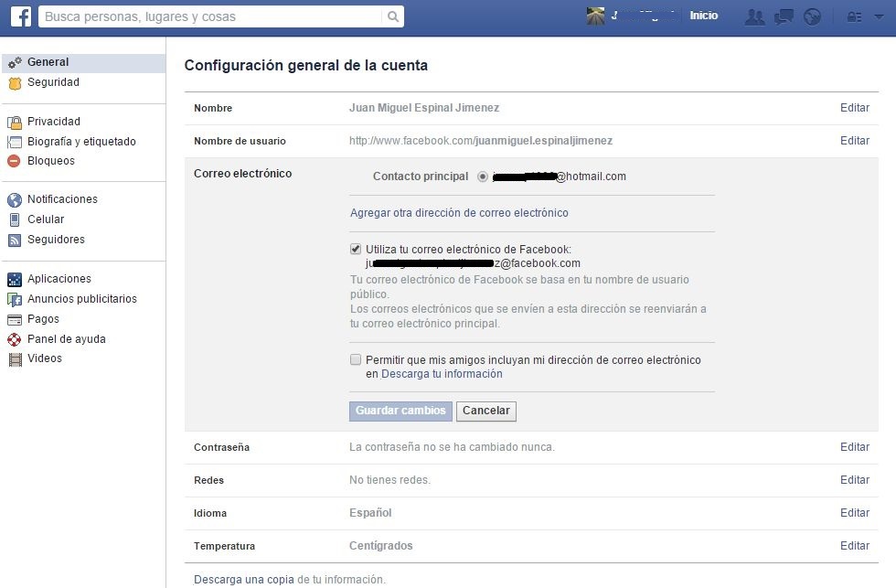Click the Descarga una copia link
The width and height of the screenshot is (896, 588).
pos(244,580)
